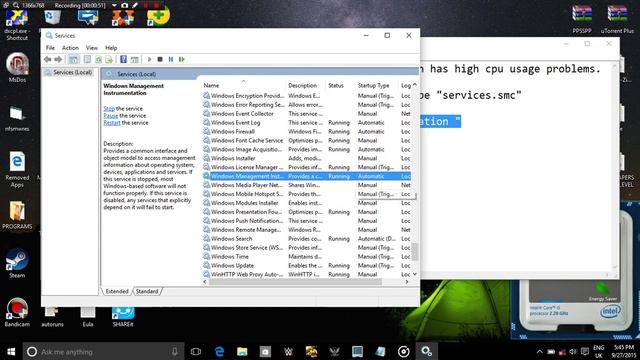Image resolution: width=640 pixels, height=360 pixels.
Task: Open the uTorrent Plus desktop icon
Action: click(617, 19)
